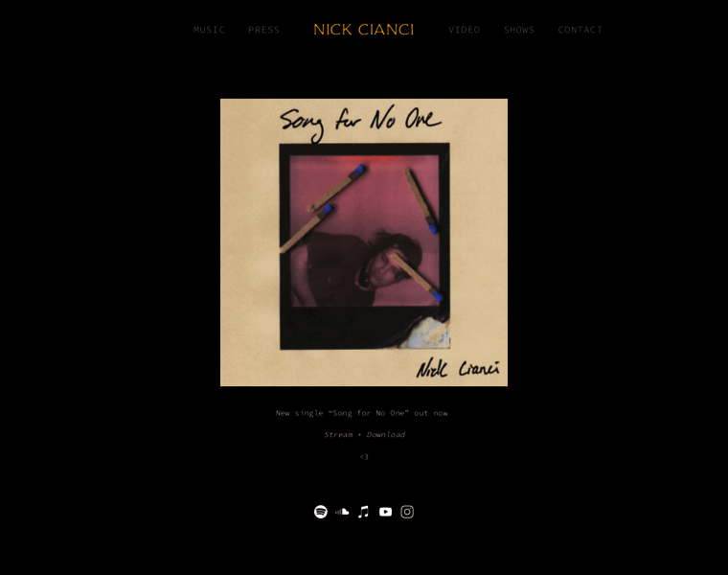Open the Spotify profile icon
The height and width of the screenshot is (575, 728).
click(320, 512)
